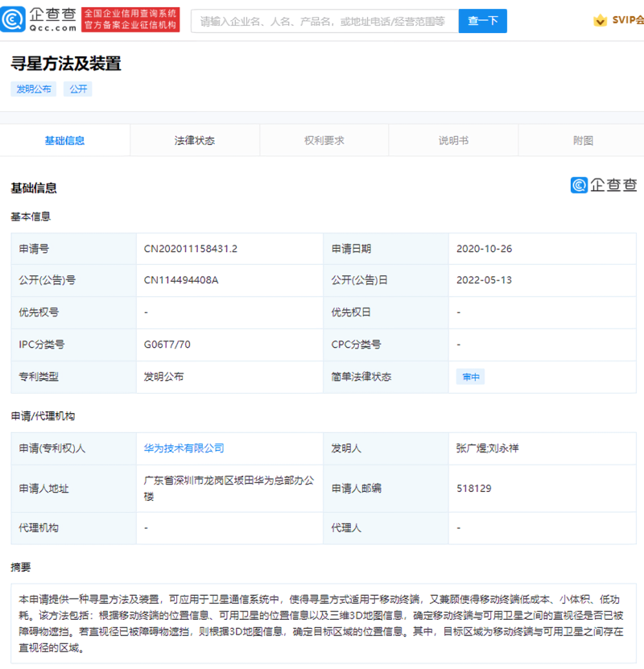Click the publication date 2022-05-13
This screenshot has height=669, width=644.
click(484, 280)
